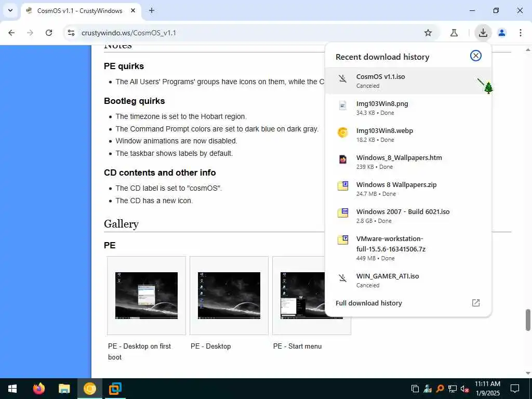Viewport: 532px width, 399px height.
Task: Open PE - Start menu thumbnail
Action: (x=312, y=296)
